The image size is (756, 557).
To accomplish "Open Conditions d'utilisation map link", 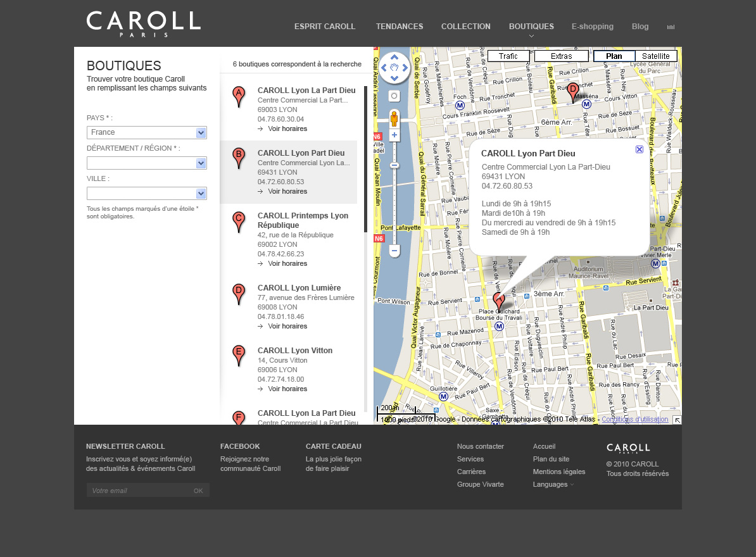I will (635, 419).
